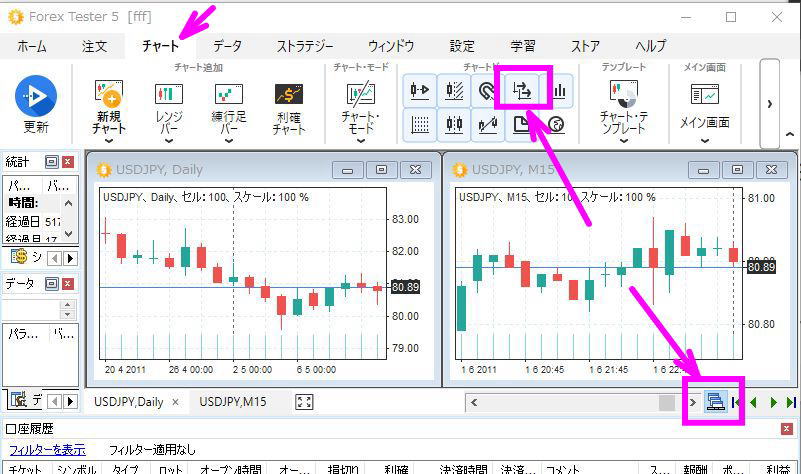
Task: Toggle the 口座履歴 checkbox
Action: (x=11, y=429)
